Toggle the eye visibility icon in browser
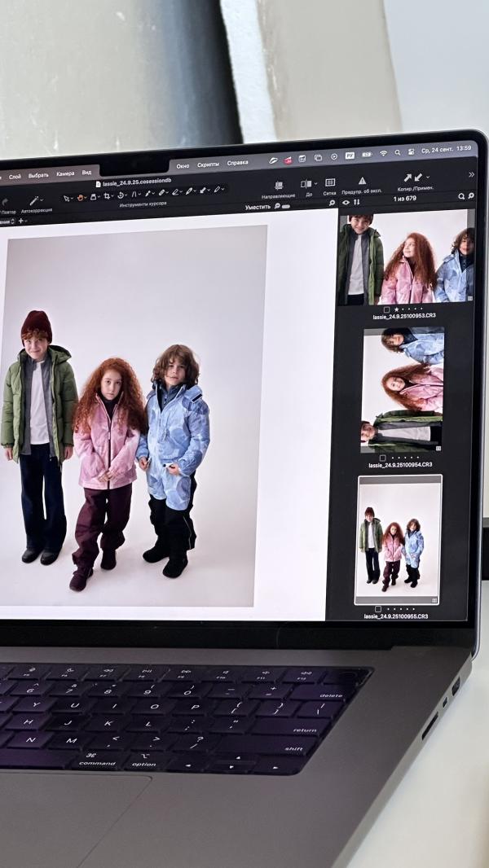Screen dimensions: 489x868 point(346,202)
